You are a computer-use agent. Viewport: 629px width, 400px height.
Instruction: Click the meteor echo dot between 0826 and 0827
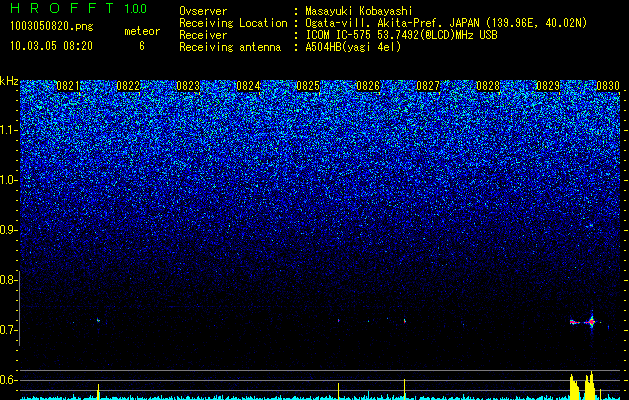point(405,321)
